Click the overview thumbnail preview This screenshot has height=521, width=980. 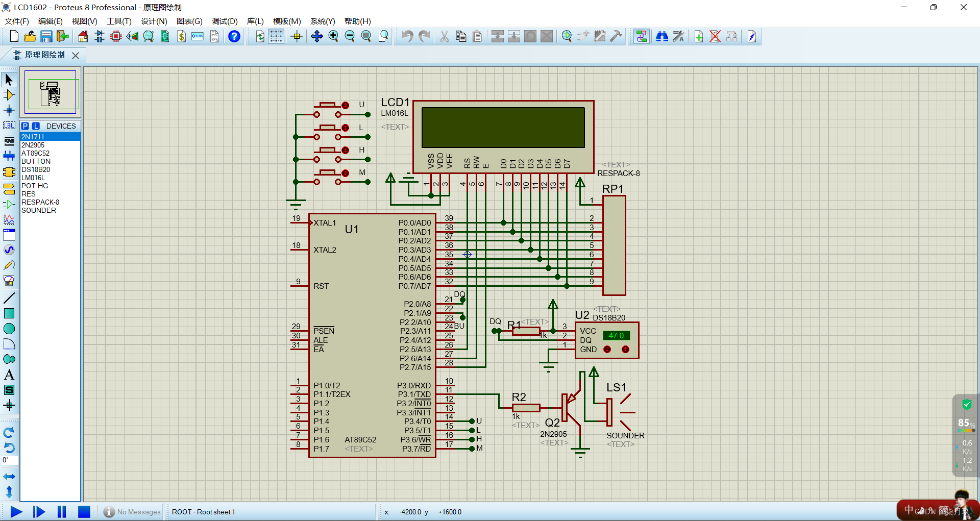click(51, 93)
